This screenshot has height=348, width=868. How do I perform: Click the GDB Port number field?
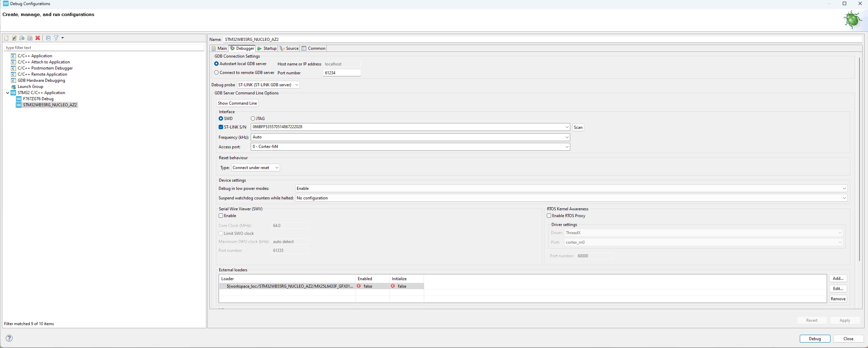point(342,73)
